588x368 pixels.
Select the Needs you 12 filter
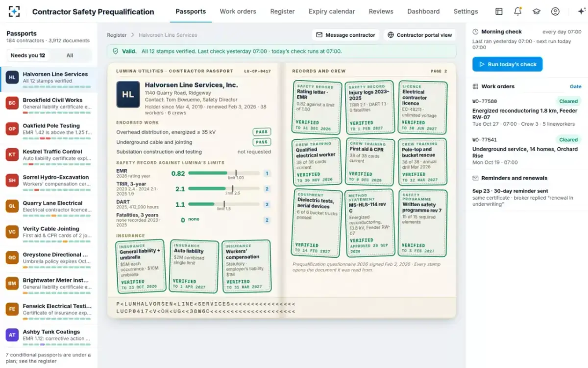click(28, 55)
